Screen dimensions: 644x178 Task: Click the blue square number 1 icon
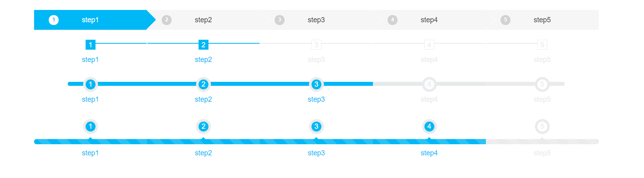(x=90, y=45)
